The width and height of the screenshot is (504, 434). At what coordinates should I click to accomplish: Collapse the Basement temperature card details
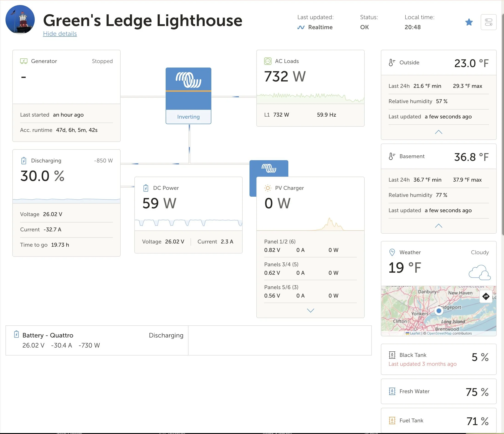coord(438,226)
